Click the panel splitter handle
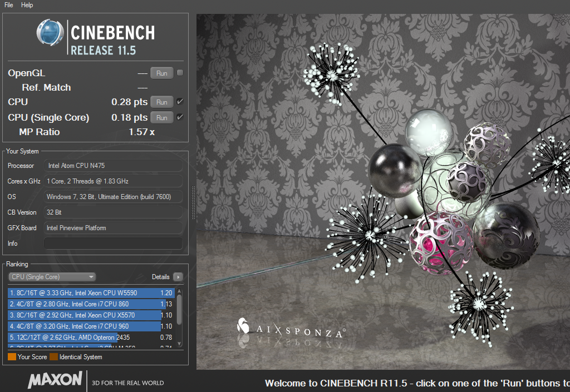 (193, 203)
